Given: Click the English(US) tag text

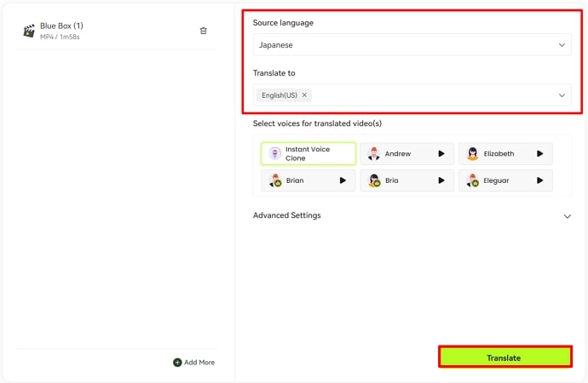Looking at the screenshot, I should (x=280, y=95).
